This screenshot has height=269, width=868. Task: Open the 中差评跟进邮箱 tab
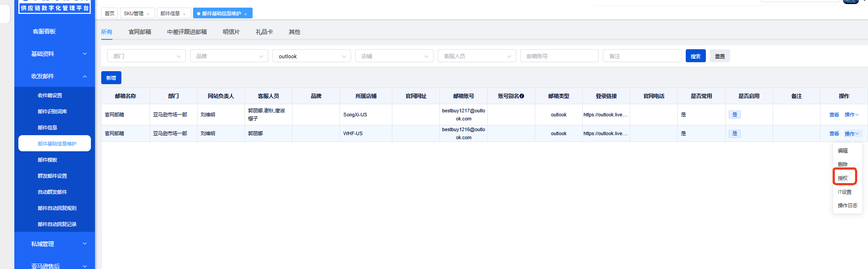187,32
